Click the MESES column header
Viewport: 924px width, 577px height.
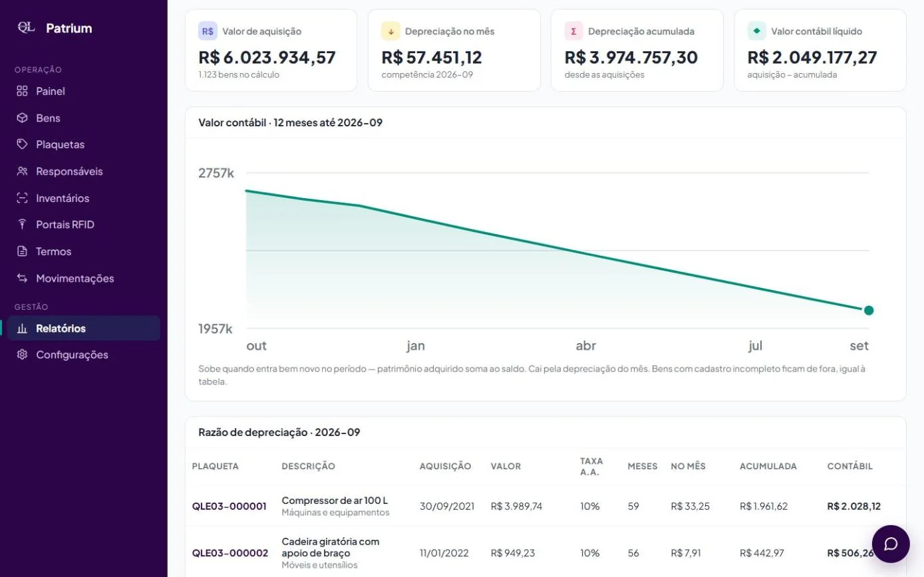[x=643, y=466]
